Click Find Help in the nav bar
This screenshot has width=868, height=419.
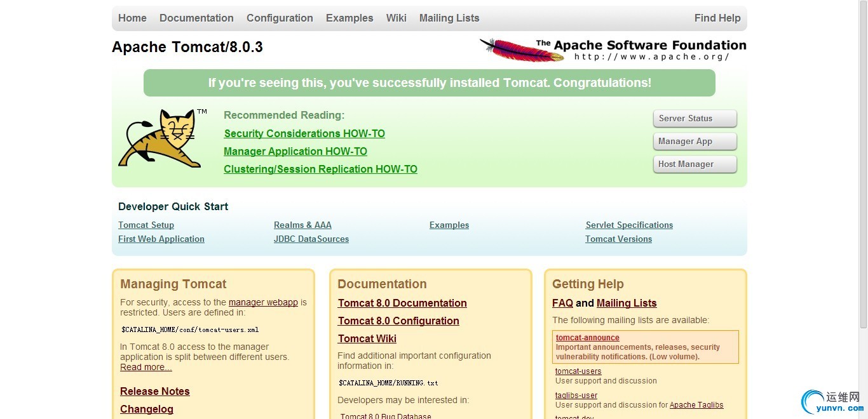click(717, 18)
